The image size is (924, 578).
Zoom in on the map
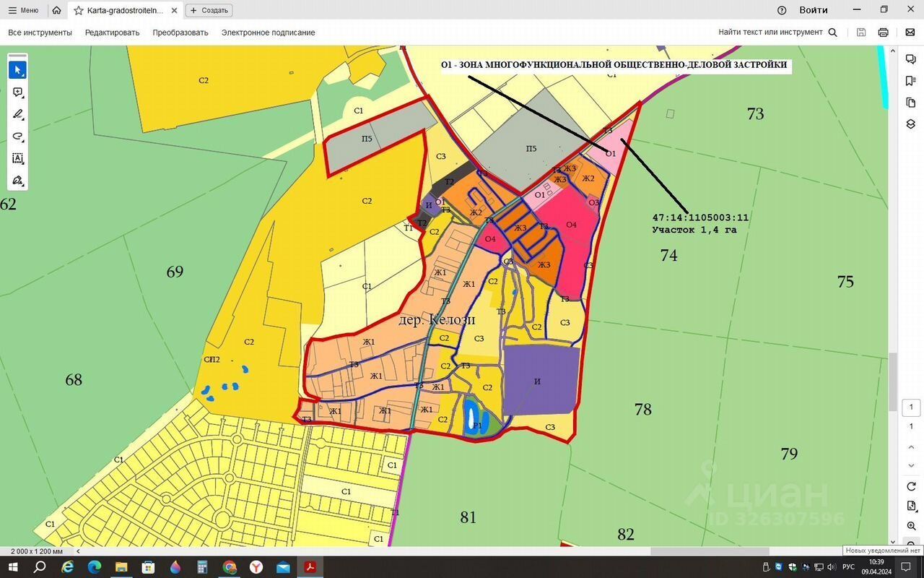click(x=911, y=526)
